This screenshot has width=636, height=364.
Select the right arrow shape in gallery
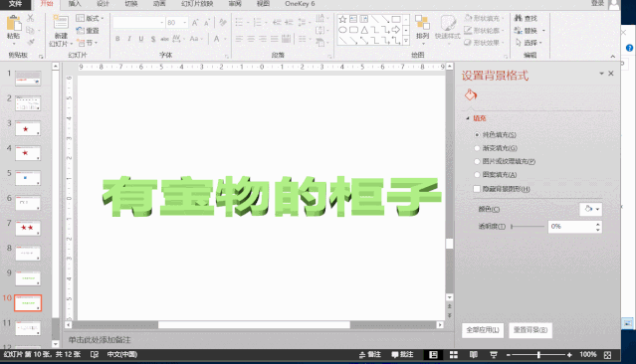click(x=395, y=30)
